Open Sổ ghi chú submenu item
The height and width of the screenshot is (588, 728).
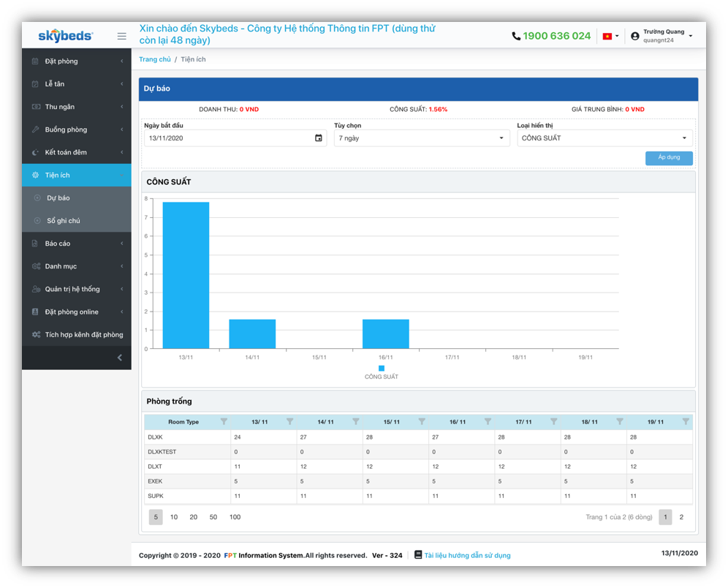tap(64, 221)
